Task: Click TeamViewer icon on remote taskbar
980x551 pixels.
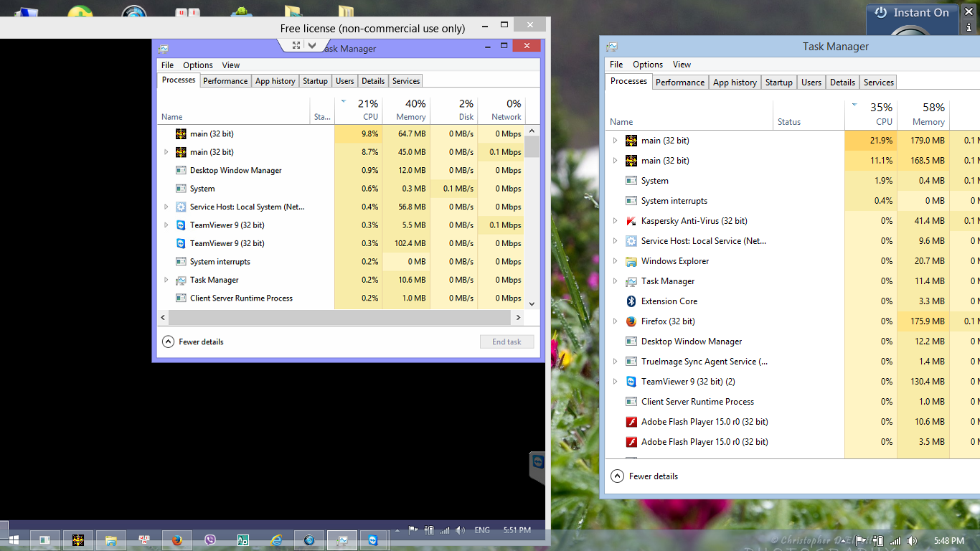Action: (x=373, y=540)
